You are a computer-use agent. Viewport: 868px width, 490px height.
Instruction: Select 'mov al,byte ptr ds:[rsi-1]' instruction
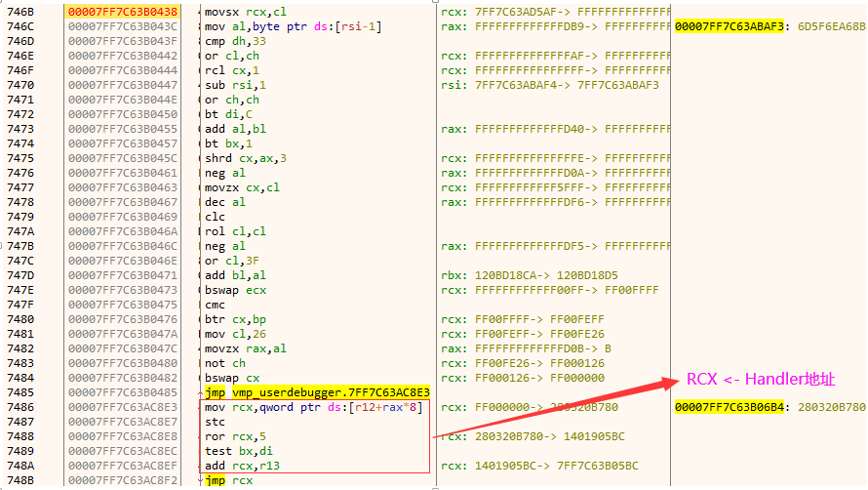click(293, 26)
